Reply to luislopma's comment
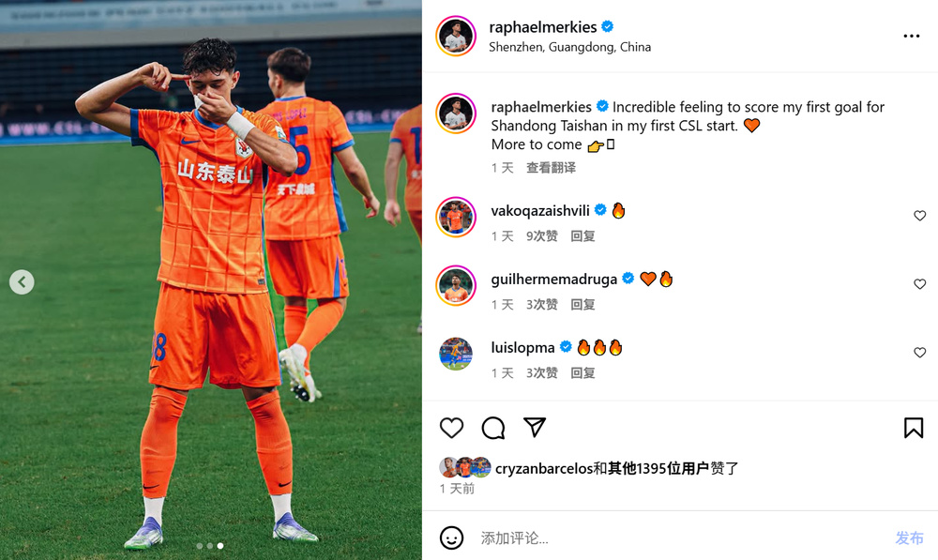This screenshot has height=560, width=938. 582,372
